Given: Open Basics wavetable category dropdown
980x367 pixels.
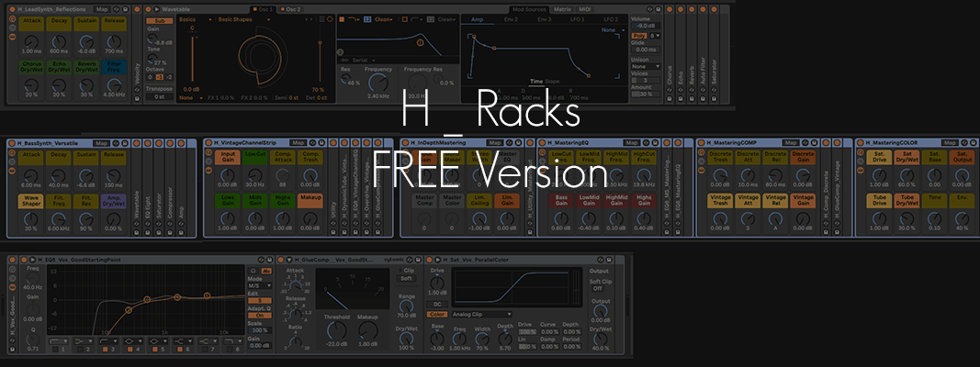Looking at the screenshot, I should 195,19.
